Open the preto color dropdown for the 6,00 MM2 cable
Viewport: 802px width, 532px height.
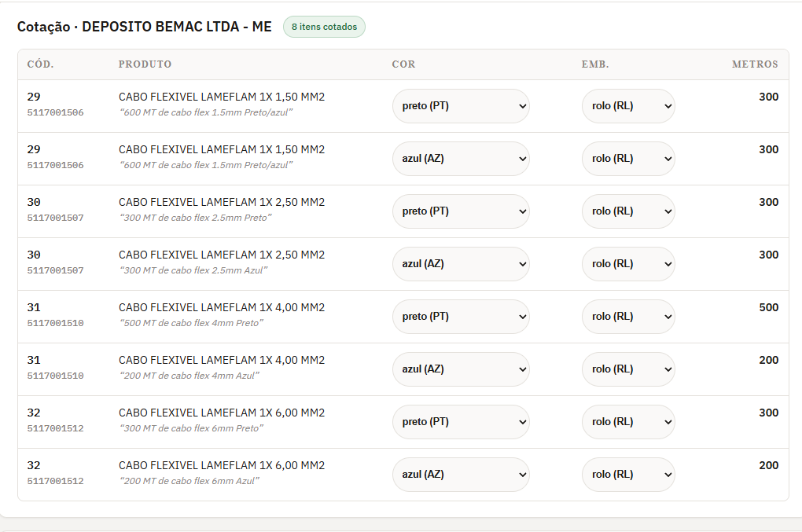[461, 422]
